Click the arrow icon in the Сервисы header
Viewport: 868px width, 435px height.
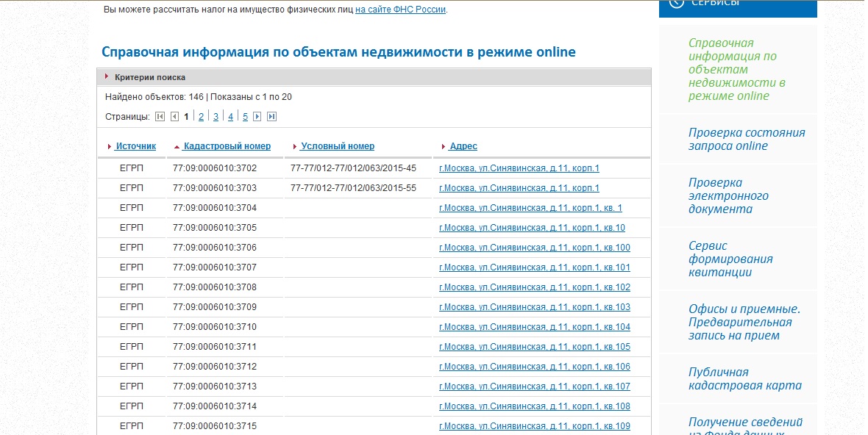676,4
